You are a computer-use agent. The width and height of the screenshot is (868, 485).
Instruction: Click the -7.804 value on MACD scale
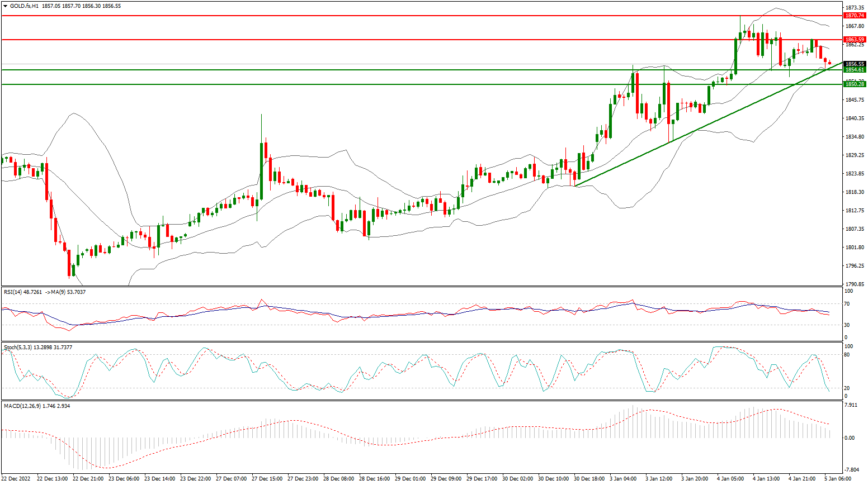pyautogui.click(x=852, y=469)
